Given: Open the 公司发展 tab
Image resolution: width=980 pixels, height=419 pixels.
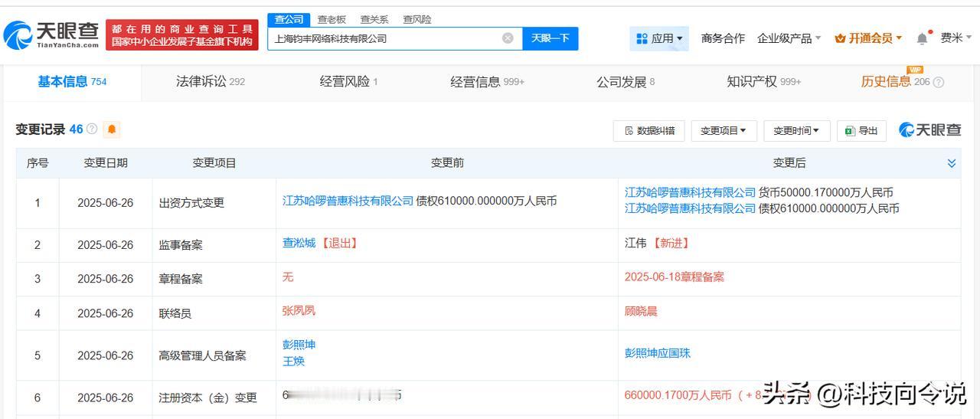Looking at the screenshot, I should tap(626, 82).
